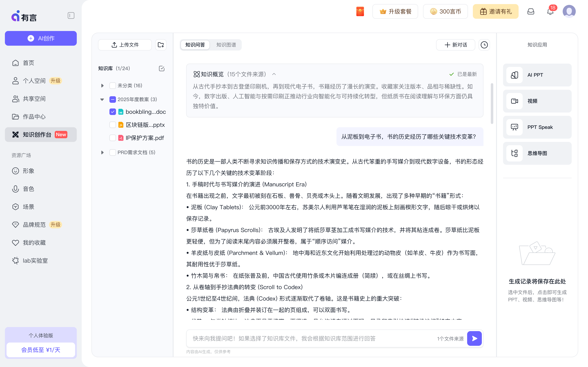Check the 区块链版...pptx file

click(112, 125)
